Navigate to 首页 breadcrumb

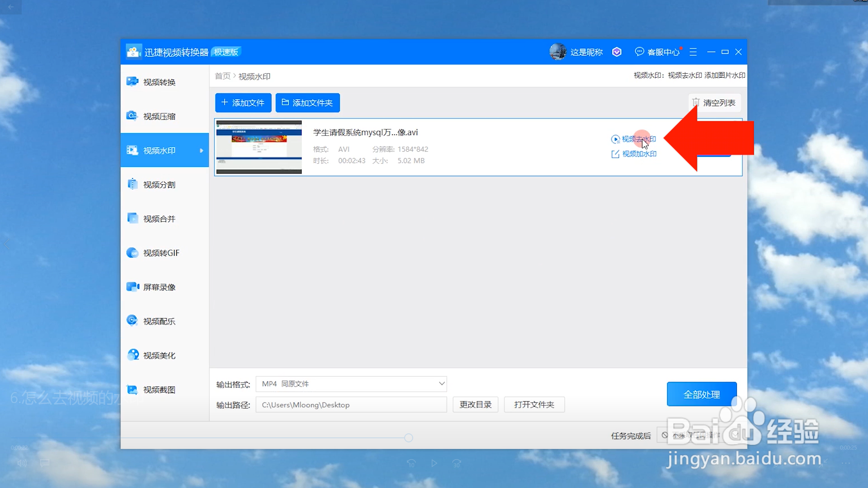coord(222,76)
